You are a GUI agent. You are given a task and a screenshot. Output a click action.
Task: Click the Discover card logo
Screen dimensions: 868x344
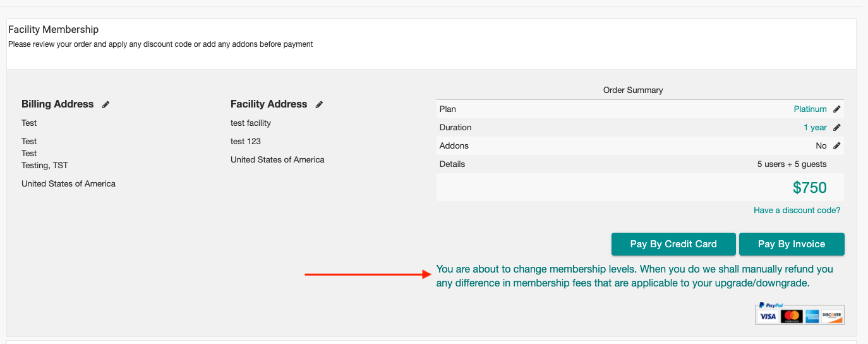(832, 316)
